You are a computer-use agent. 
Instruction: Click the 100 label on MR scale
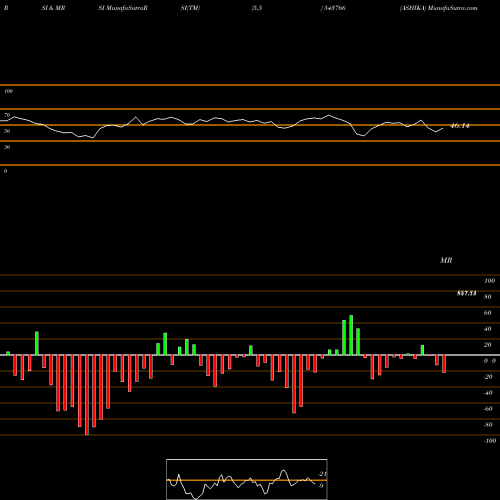coord(490,281)
